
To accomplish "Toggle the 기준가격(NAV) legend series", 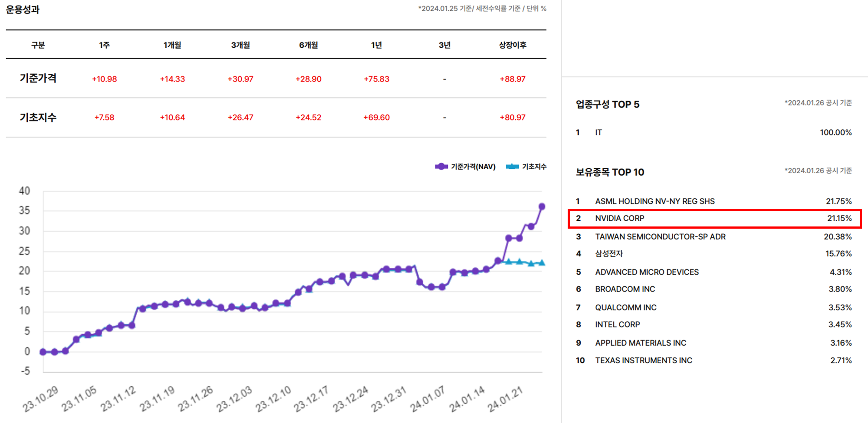I will (x=465, y=167).
